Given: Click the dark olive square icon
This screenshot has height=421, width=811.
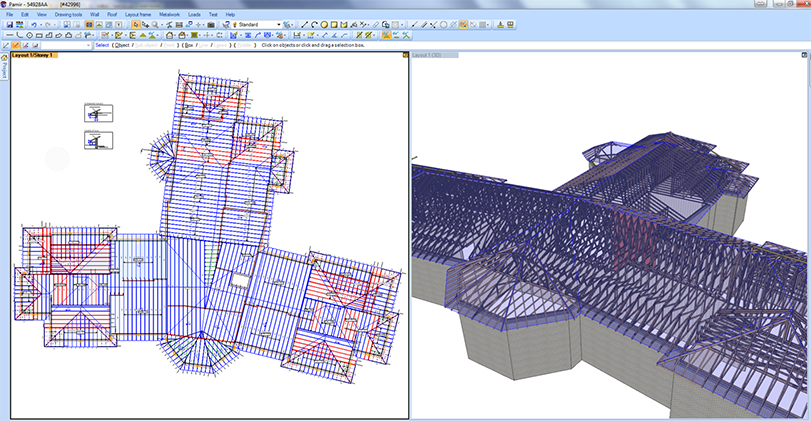Looking at the screenshot, I should point(194,35).
